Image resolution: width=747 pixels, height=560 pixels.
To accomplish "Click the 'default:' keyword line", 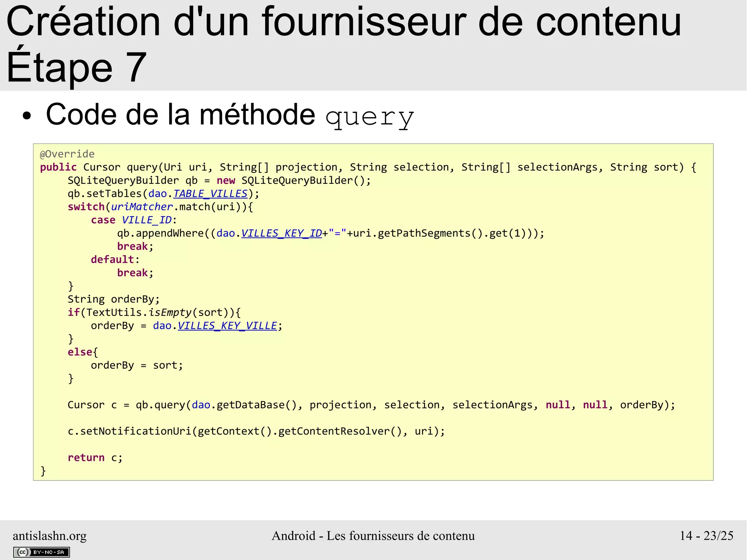I will point(115,259).
